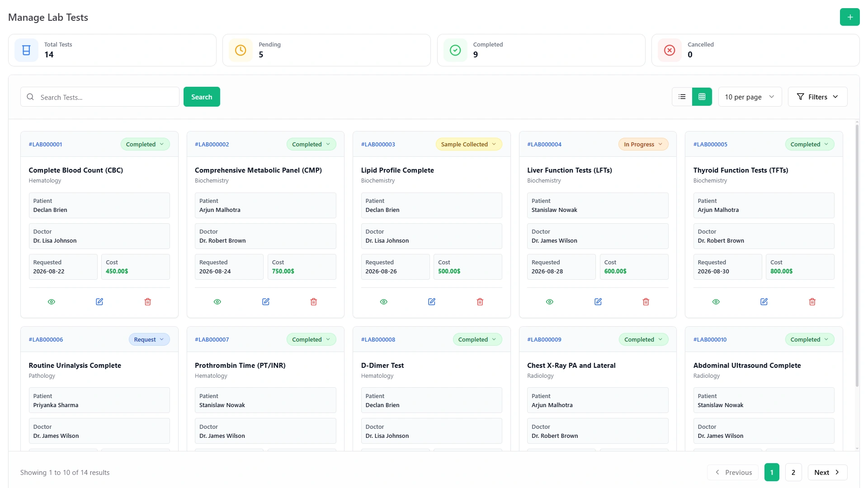Edit the Complete Blood Count (CBC) test
The height and width of the screenshot is (488, 868).
(99, 302)
